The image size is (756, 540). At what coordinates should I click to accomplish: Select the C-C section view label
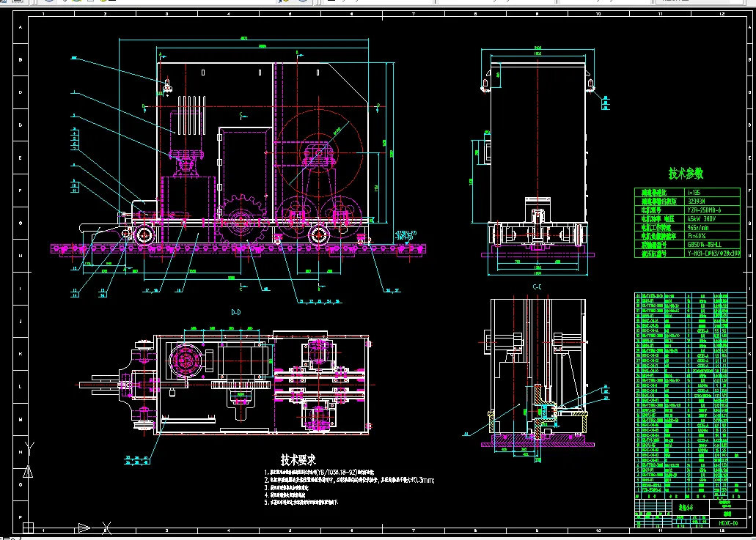tap(537, 286)
